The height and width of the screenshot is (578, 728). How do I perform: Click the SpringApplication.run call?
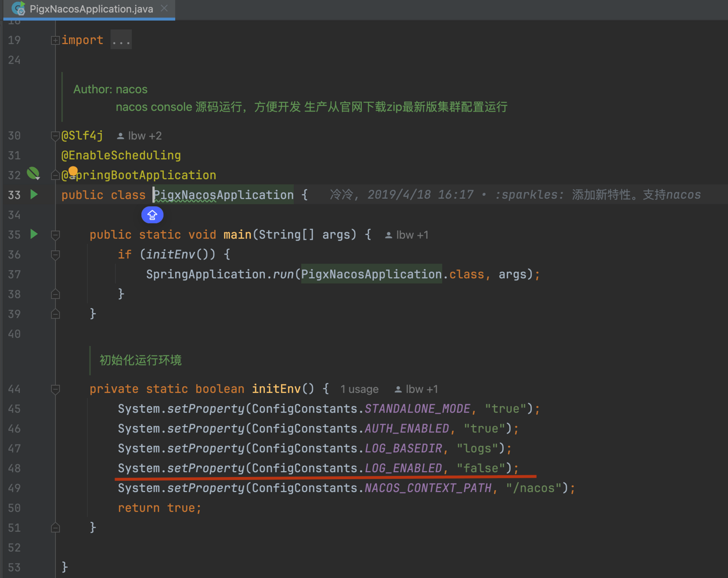(220, 274)
